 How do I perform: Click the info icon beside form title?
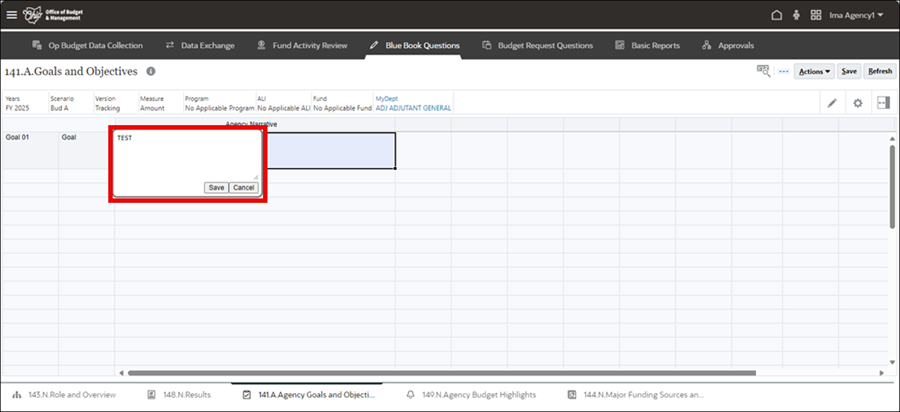151,72
